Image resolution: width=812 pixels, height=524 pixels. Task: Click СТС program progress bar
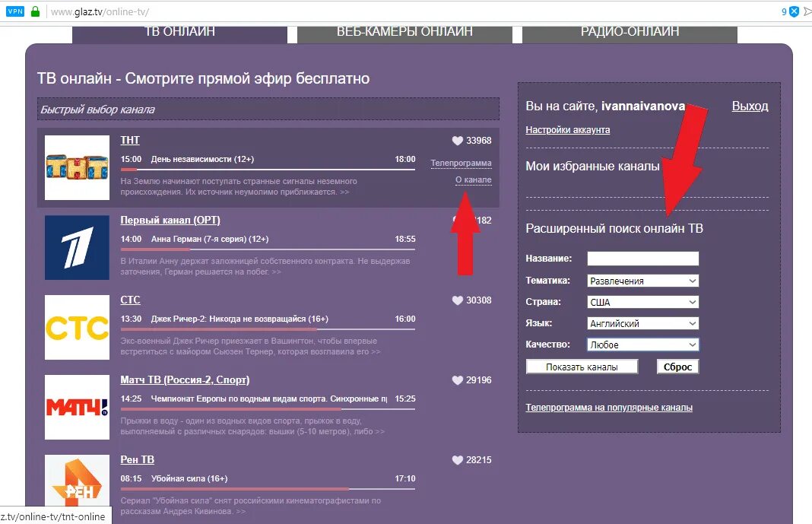pyautogui.click(x=268, y=329)
